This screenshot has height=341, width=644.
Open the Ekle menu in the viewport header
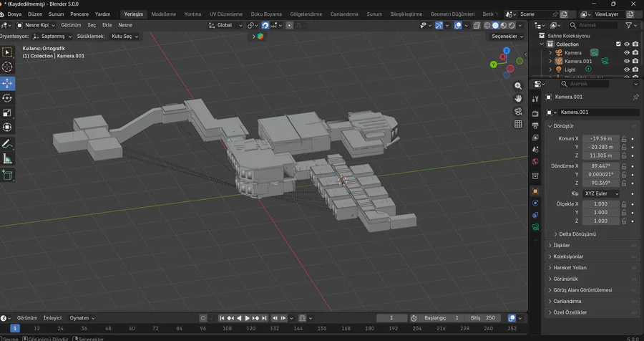click(x=107, y=25)
